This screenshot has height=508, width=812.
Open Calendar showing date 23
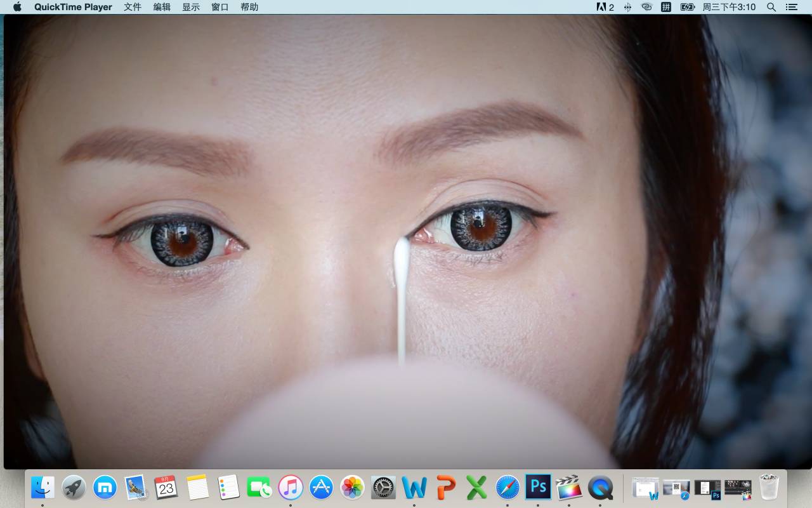point(166,488)
